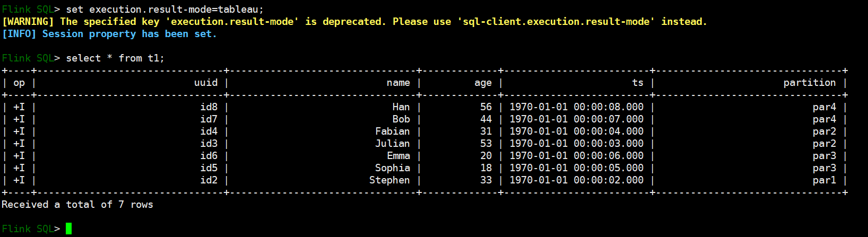Click the name cell 'Fabian'
Viewport: 868px width, 237px height.
(392, 131)
